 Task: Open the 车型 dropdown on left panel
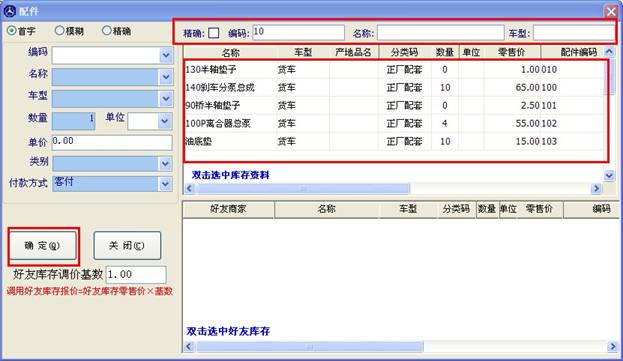166,98
